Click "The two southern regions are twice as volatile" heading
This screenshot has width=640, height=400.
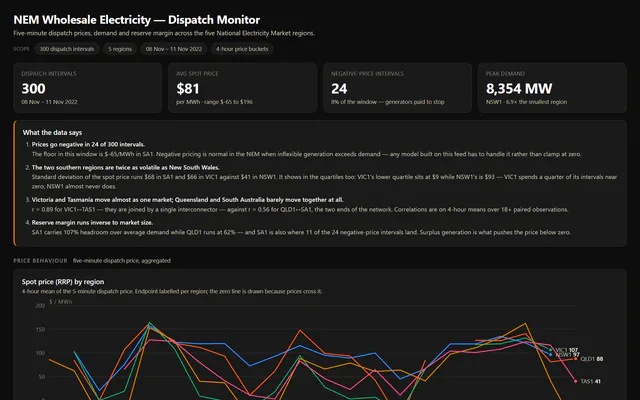point(126,167)
